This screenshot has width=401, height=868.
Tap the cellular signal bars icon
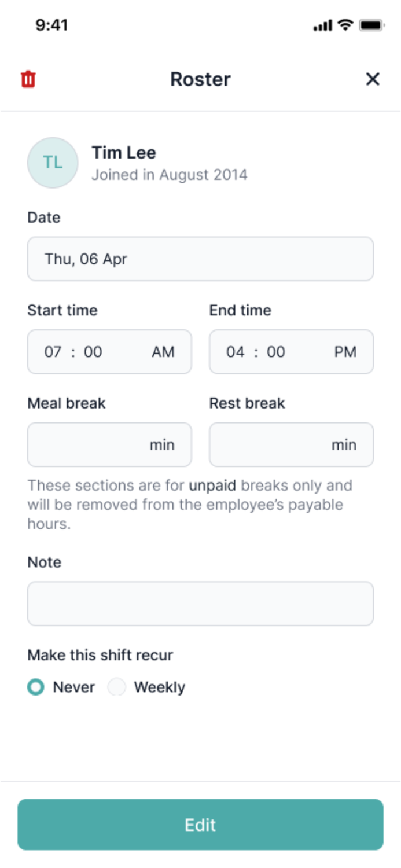click(x=322, y=25)
